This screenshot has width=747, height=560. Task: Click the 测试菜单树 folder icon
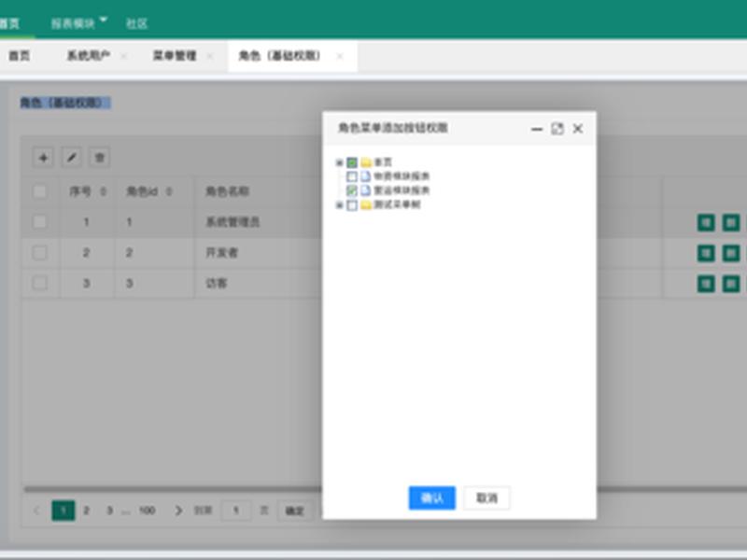point(366,205)
